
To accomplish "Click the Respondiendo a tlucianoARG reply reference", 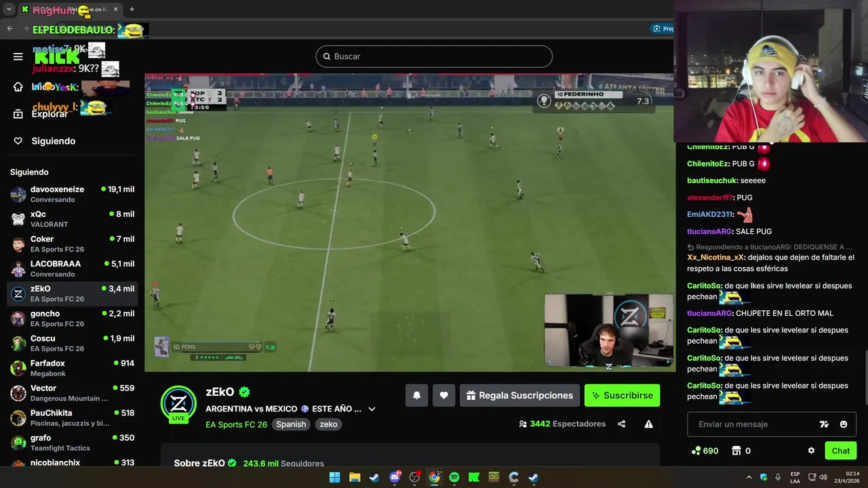I will [x=770, y=247].
